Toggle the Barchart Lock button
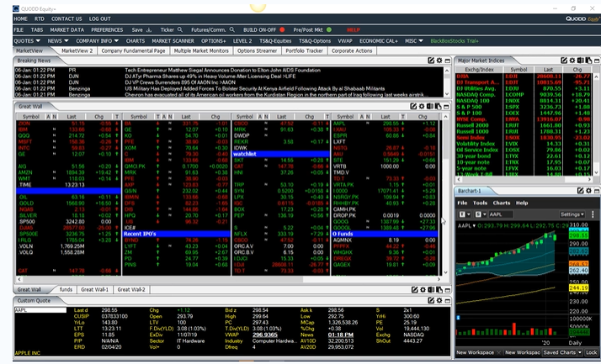601x364 pixels. point(592,352)
